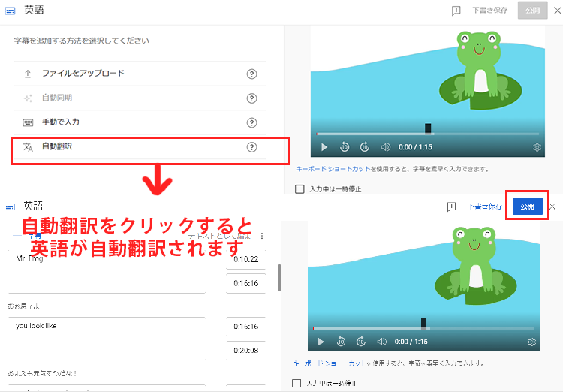Click the caption list vertical scrollbar

tap(279, 278)
